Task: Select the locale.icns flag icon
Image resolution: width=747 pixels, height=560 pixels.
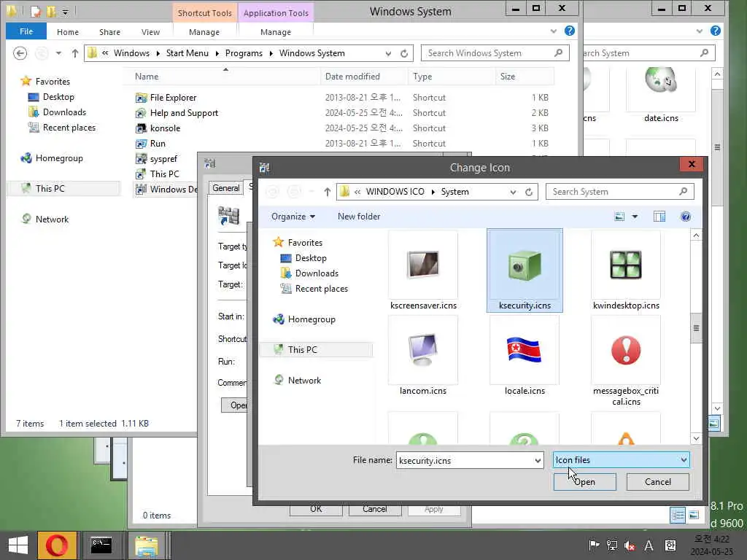Action: click(525, 356)
